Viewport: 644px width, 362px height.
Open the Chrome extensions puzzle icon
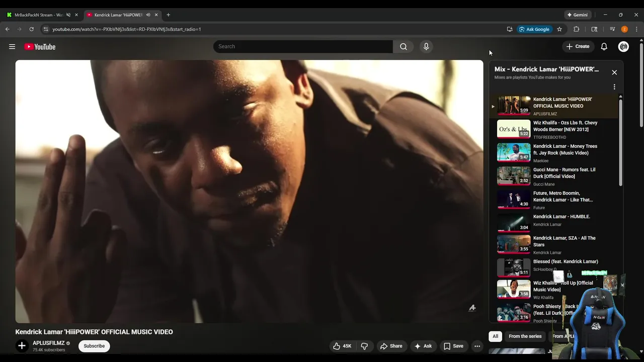tap(577, 29)
